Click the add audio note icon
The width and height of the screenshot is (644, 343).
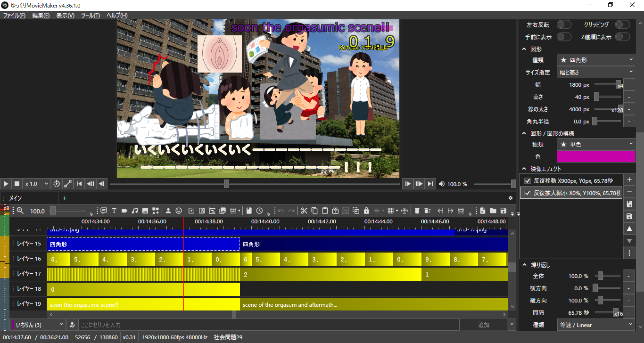pos(135,211)
